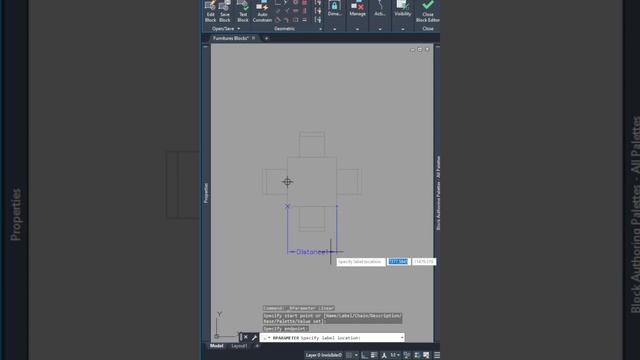The width and height of the screenshot is (640, 360).
Task: Click the 'Specify endpoint:' command history line
Action: pyautogui.click(x=286, y=329)
